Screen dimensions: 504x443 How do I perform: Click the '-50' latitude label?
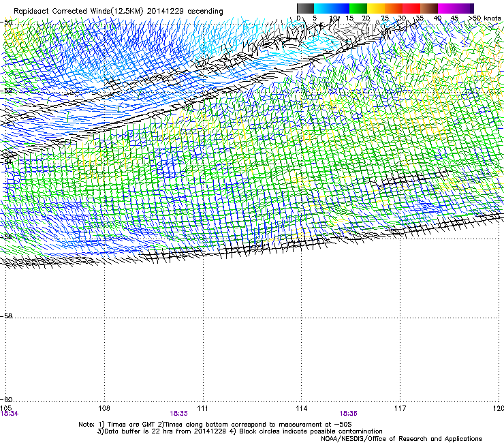[x=6, y=22]
